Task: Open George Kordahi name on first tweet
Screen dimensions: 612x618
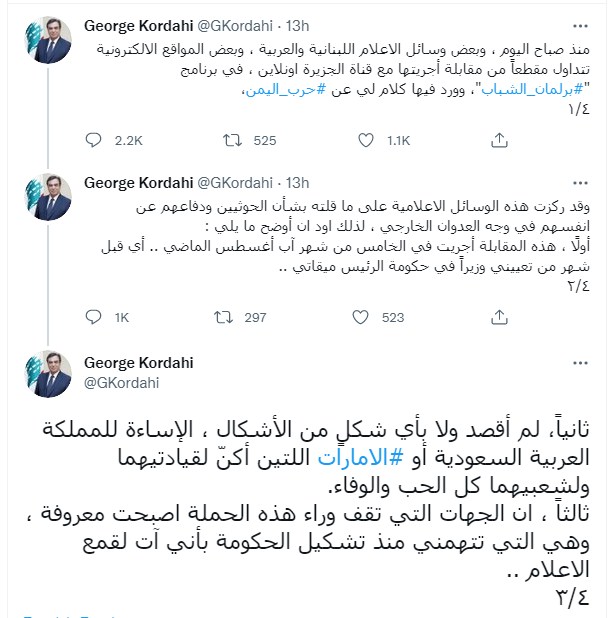Action: pyautogui.click(x=139, y=23)
